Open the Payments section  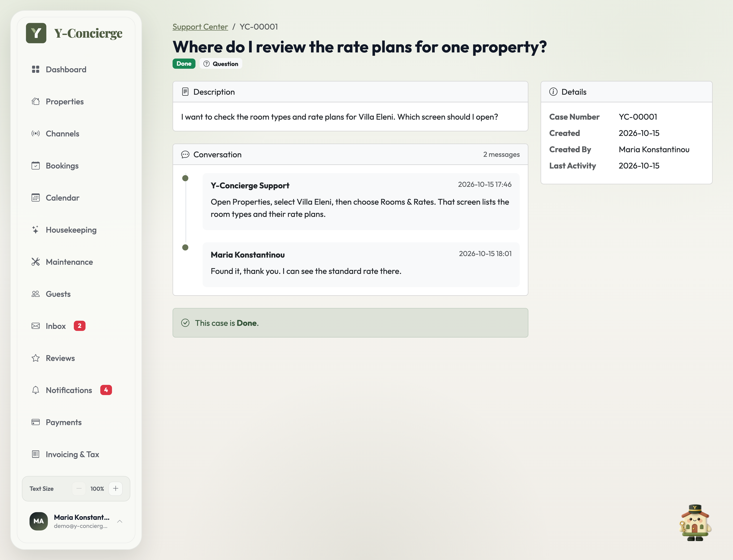click(x=76, y=422)
